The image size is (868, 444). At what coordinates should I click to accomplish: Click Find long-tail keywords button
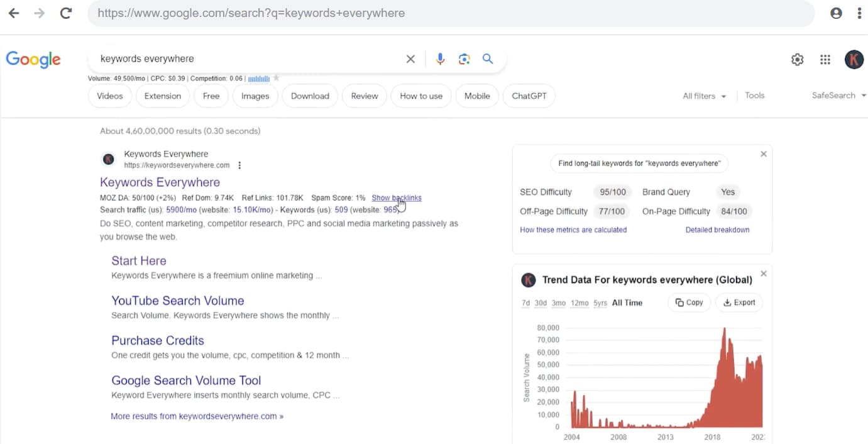tap(639, 164)
